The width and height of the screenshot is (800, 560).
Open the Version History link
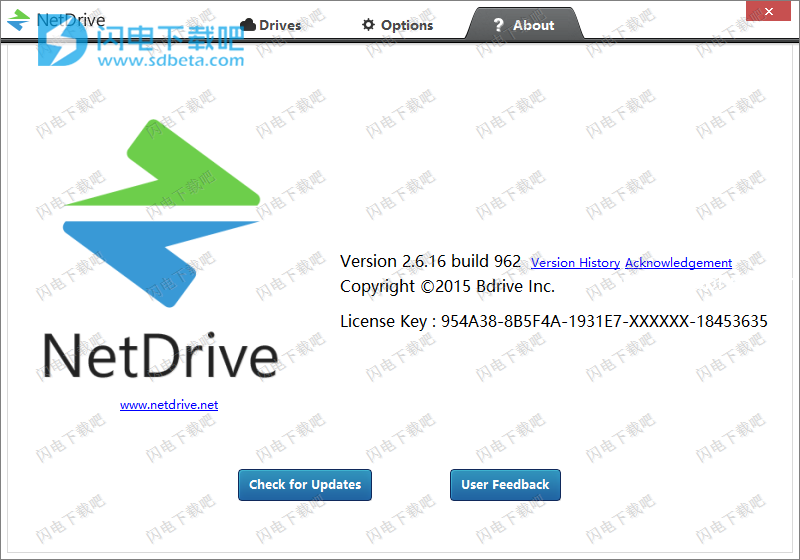[x=575, y=263]
